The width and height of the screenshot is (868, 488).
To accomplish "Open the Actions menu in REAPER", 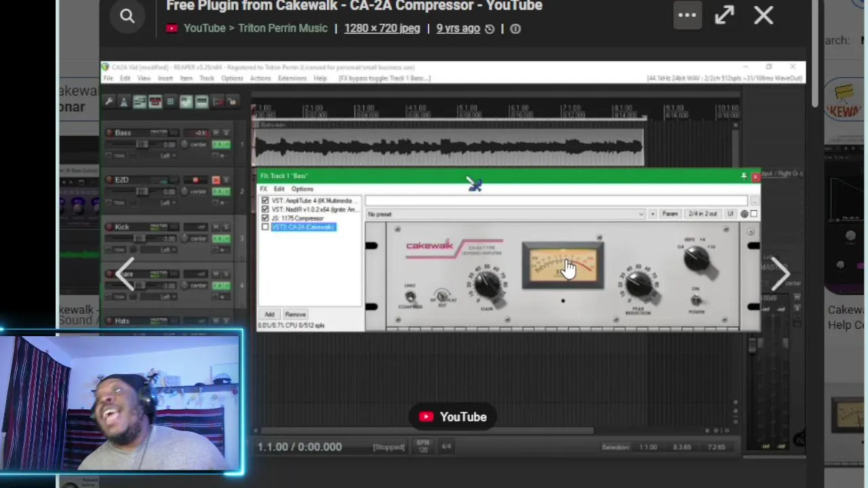I will pos(260,78).
